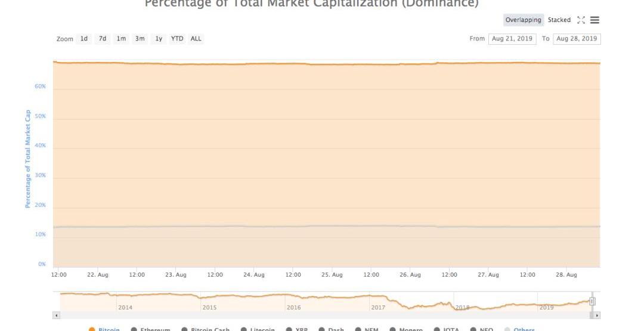Click the navigator range handle
The height and width of the screenshot is (331, 644).
click(x=592, y=301)
